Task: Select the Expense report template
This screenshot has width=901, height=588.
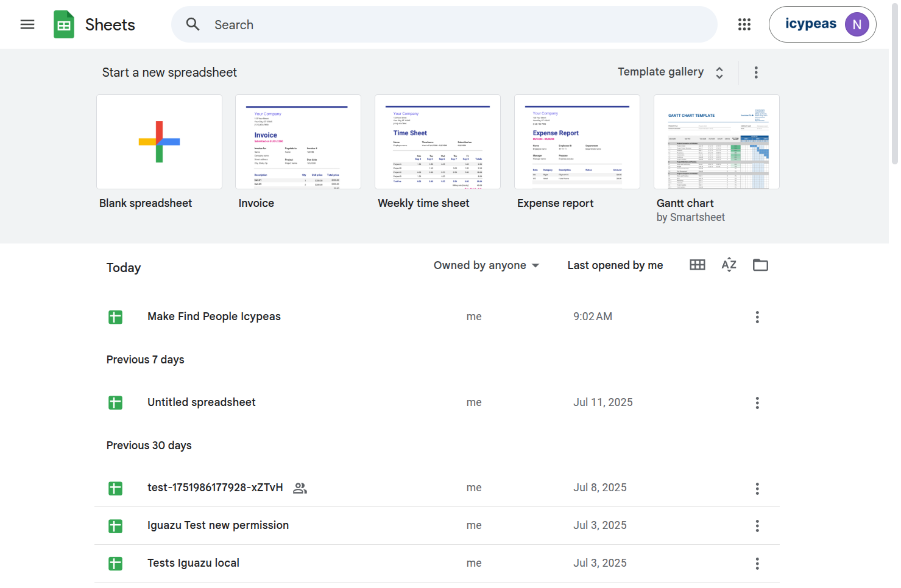Action: coord(577,142)
